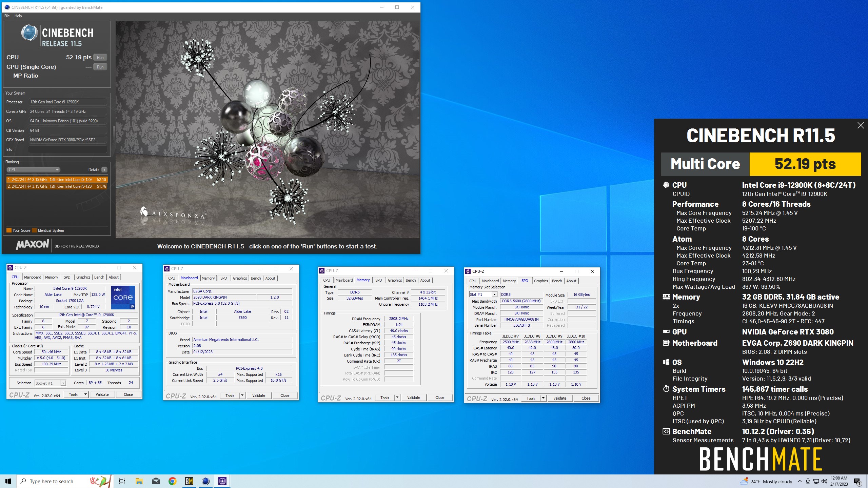Expand Tools arrow in CPU-Z SPD window

pyautogui.click(x=544, y=399)
